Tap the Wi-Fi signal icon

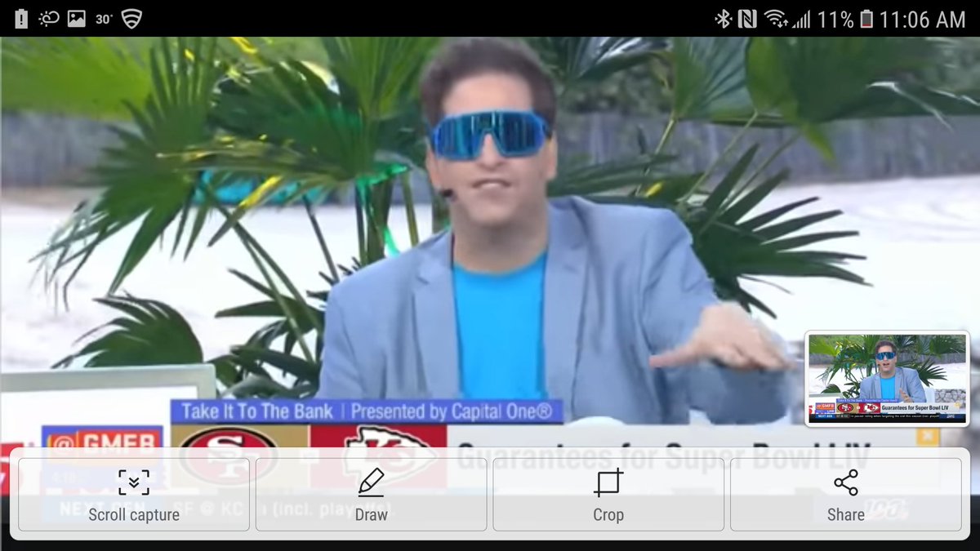(x=774, y=19)
